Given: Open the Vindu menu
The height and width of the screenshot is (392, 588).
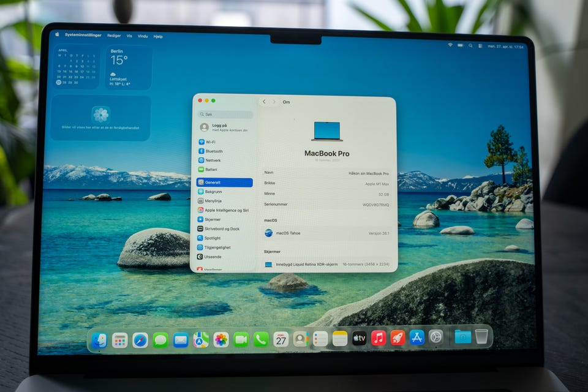Looking at the screenshot, I should click(x=143, y=36).
